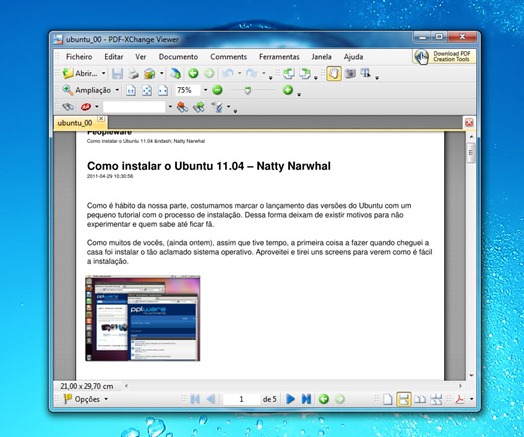Click the binoculars Find icon
524x437 pixels.
pyautogui.click(x=68, y=107)
